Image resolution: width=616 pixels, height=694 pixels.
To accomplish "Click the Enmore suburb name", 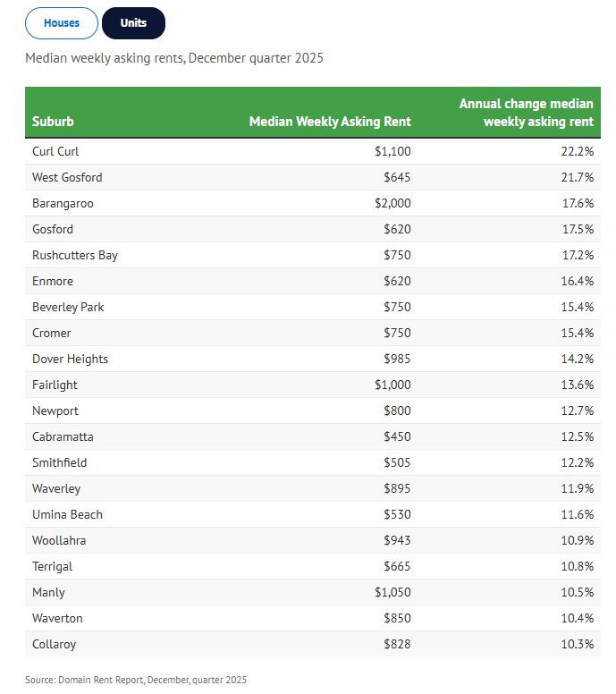I will (53, 281).
